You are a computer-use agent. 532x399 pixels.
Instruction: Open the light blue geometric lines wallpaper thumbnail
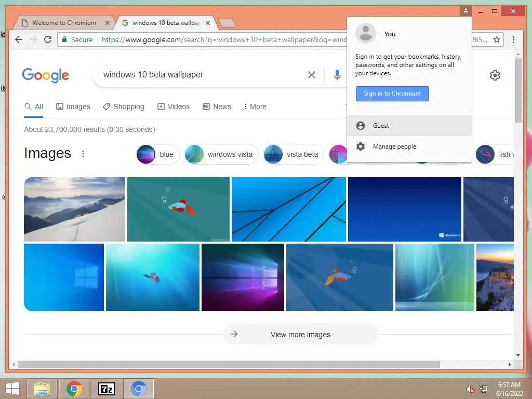click(289, 209)
